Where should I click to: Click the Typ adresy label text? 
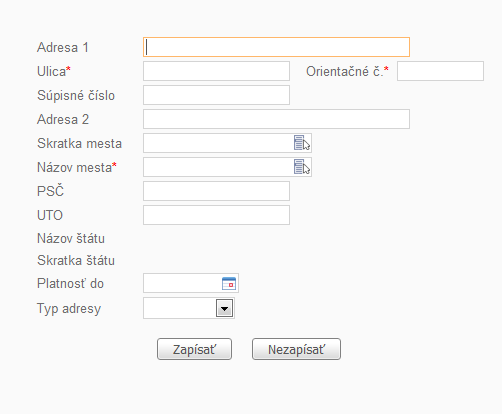point(69,309)
